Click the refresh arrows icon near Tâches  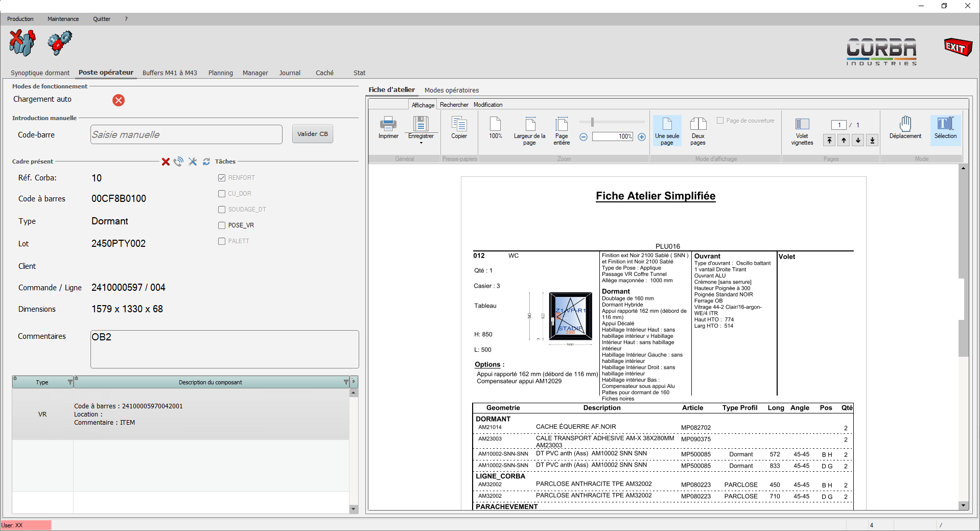206,161
